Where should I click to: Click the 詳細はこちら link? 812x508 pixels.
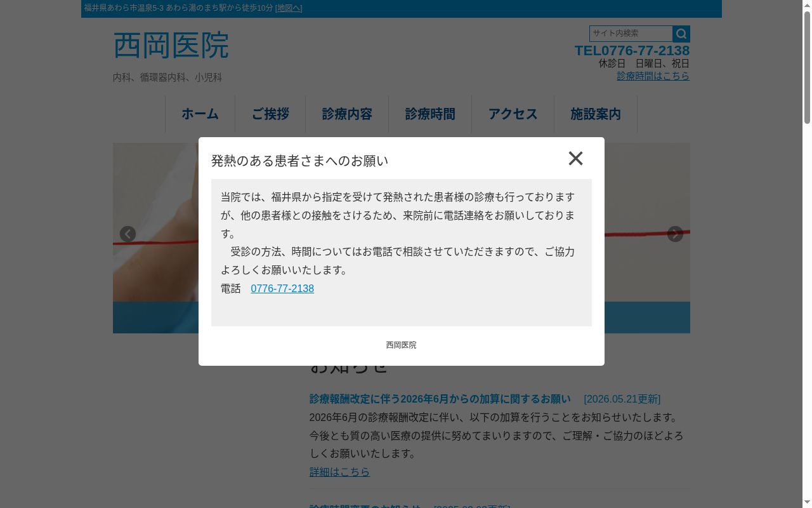tap(339, 472)
